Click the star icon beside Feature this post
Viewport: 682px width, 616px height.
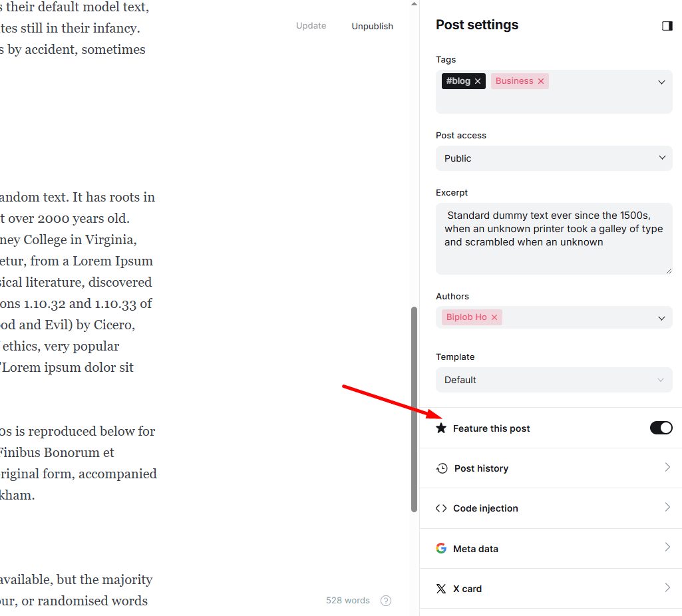pos(441,428)
